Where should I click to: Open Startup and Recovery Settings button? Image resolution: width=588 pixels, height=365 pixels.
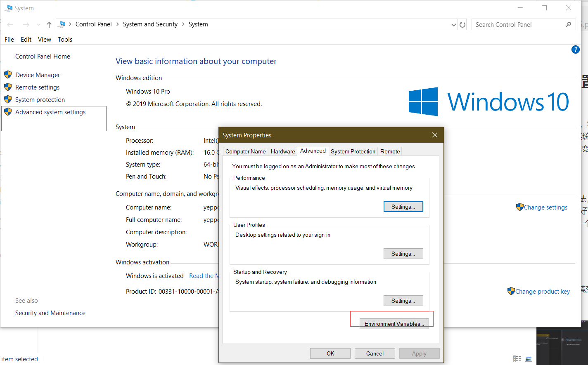click(403, 301)
